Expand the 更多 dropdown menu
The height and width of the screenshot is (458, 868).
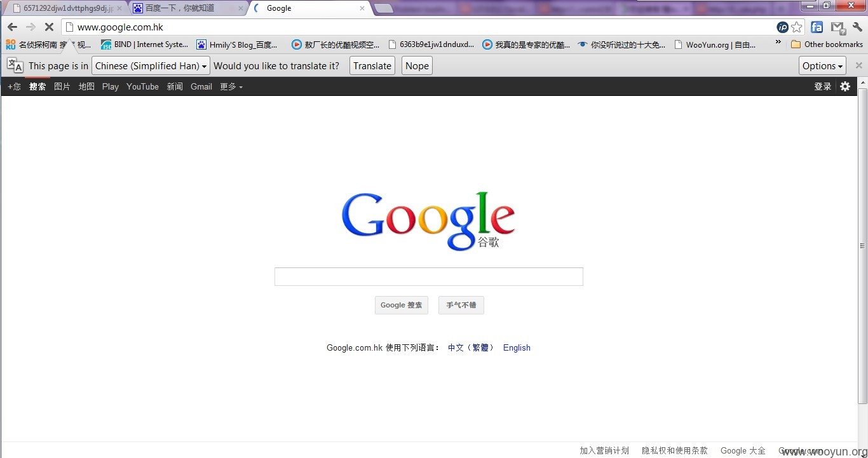click(x=231, y=86)
